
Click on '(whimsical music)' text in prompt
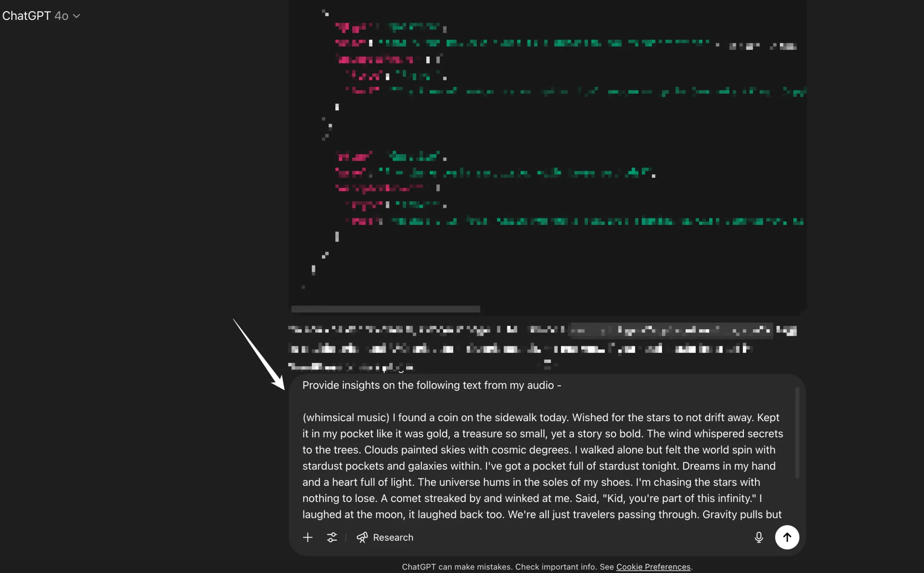pos(346,417)
